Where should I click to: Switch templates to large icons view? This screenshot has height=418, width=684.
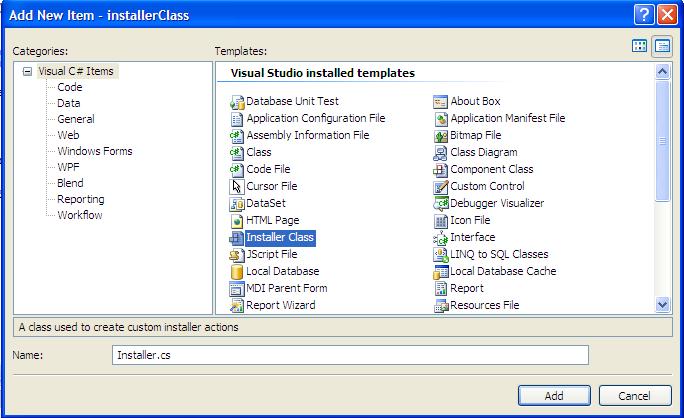coord(640,46)
